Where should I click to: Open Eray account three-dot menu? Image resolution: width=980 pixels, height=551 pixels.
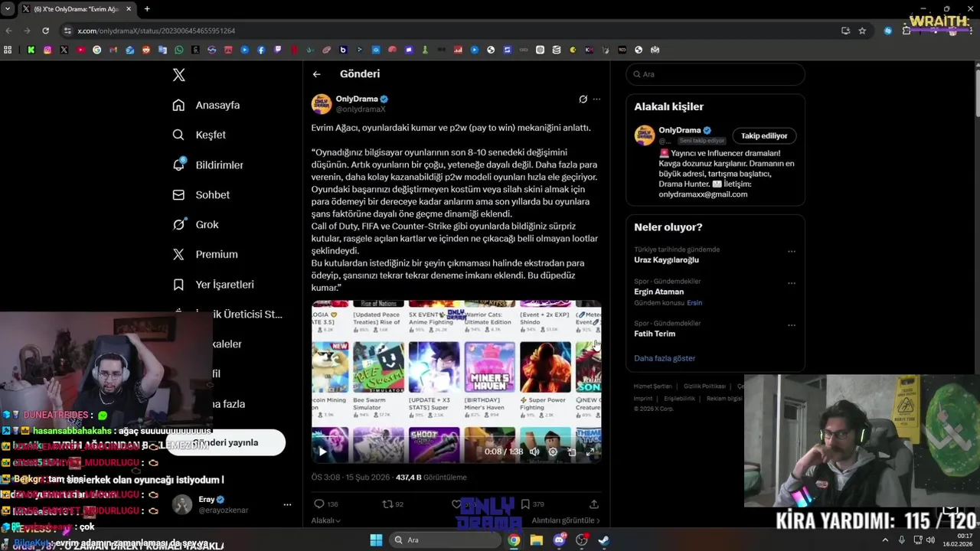pyautogui.click(x=287, y=504)
